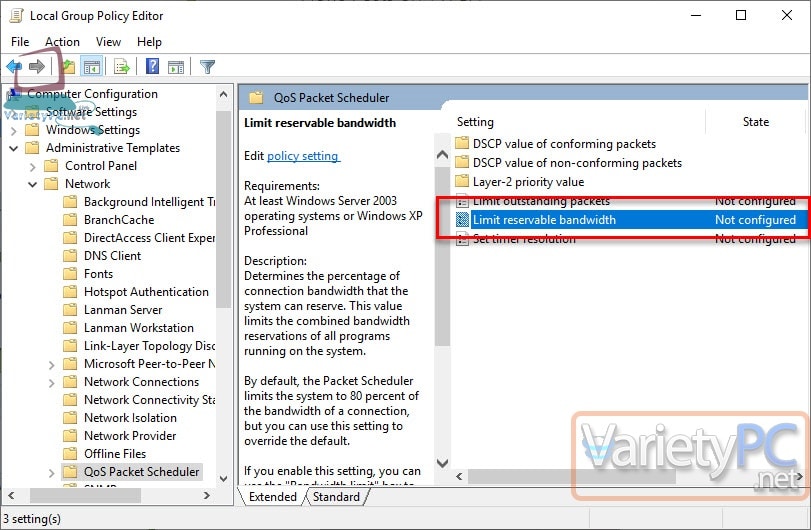Image resolution: width=811 pixels, height=530 pixels.
Task: Open the policy setting link
Action: tap(303, 156)
